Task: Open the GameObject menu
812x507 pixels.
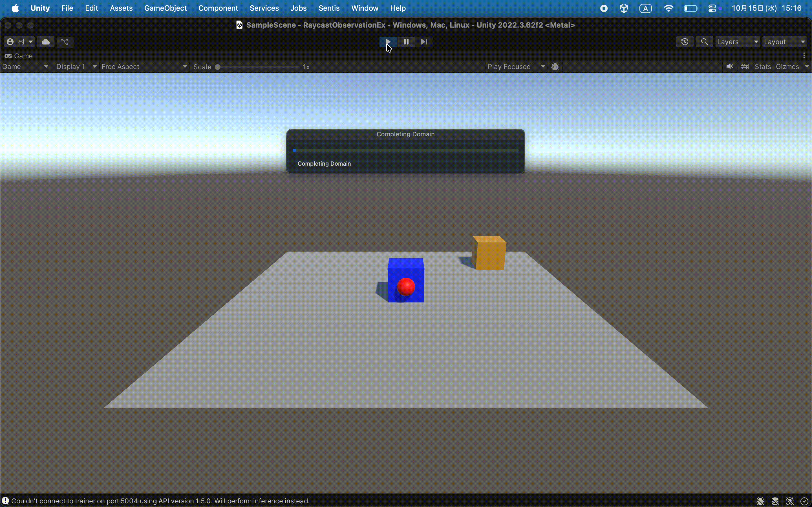Action: pyautogui.click(x=165, y=8)
